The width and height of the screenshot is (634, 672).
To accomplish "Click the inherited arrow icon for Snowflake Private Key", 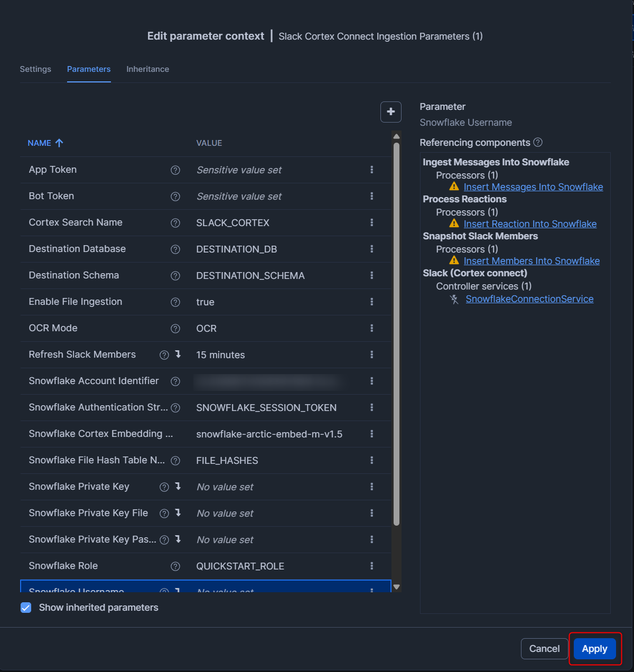I will (x=178, y=487).
